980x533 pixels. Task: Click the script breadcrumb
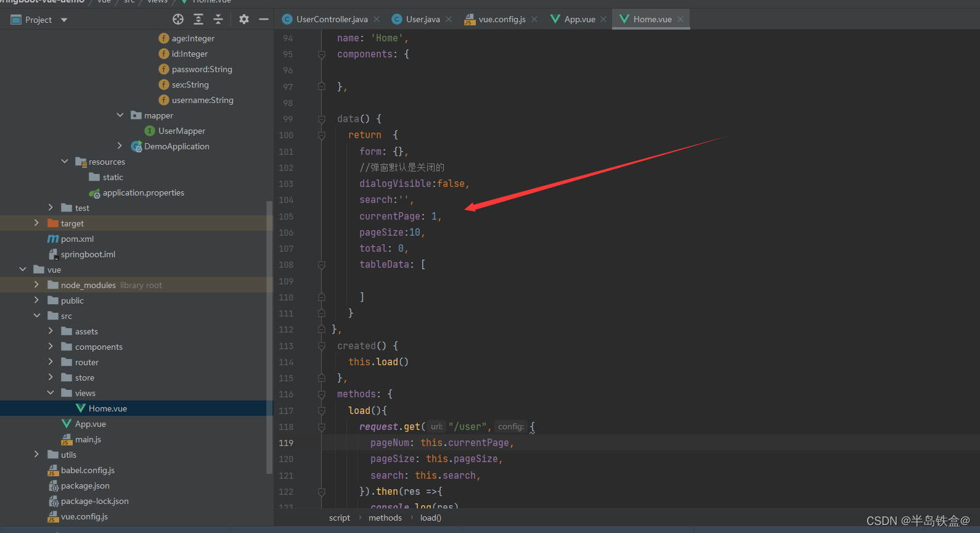tap(340, 518)
